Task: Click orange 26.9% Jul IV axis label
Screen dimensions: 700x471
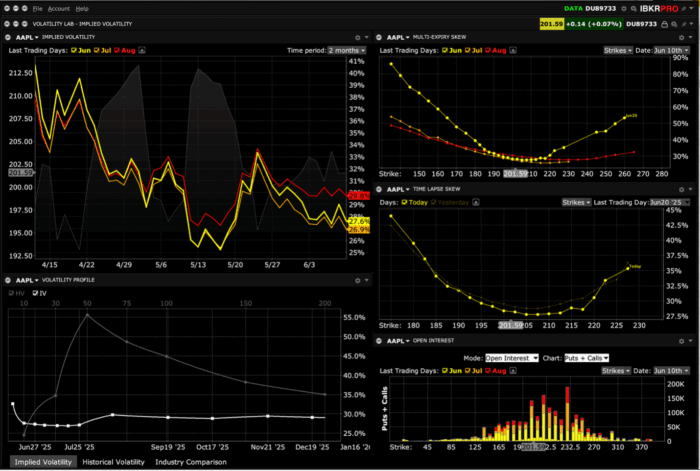Action: point(358,229)
